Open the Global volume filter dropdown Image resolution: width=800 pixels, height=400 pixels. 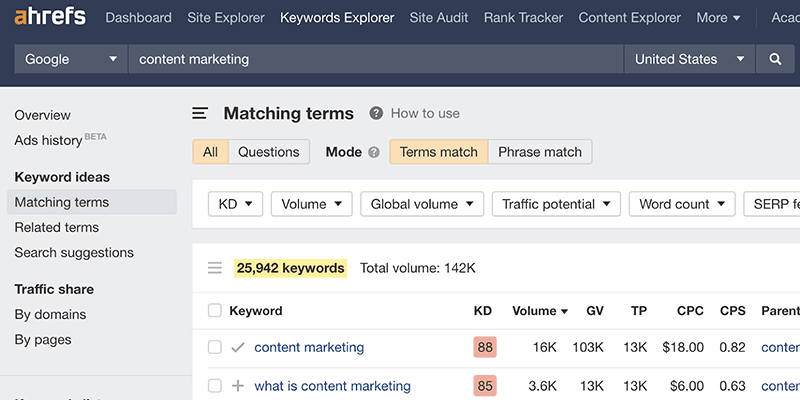coord(422,204)
